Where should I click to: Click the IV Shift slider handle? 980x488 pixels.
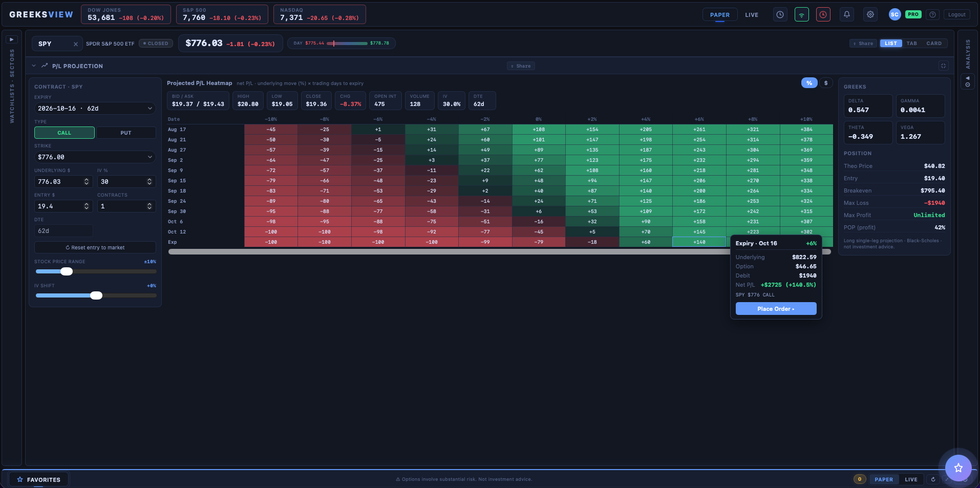pyautogui.click(x=96, y=295)
